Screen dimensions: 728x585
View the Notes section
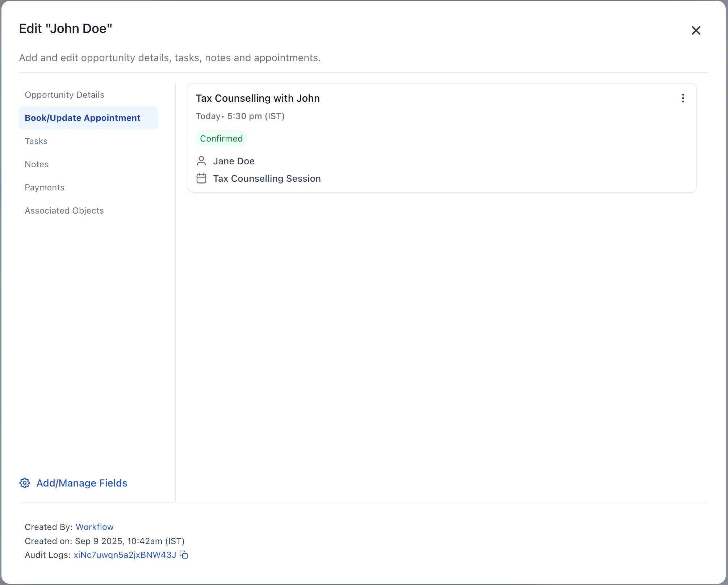pos(36,164)
